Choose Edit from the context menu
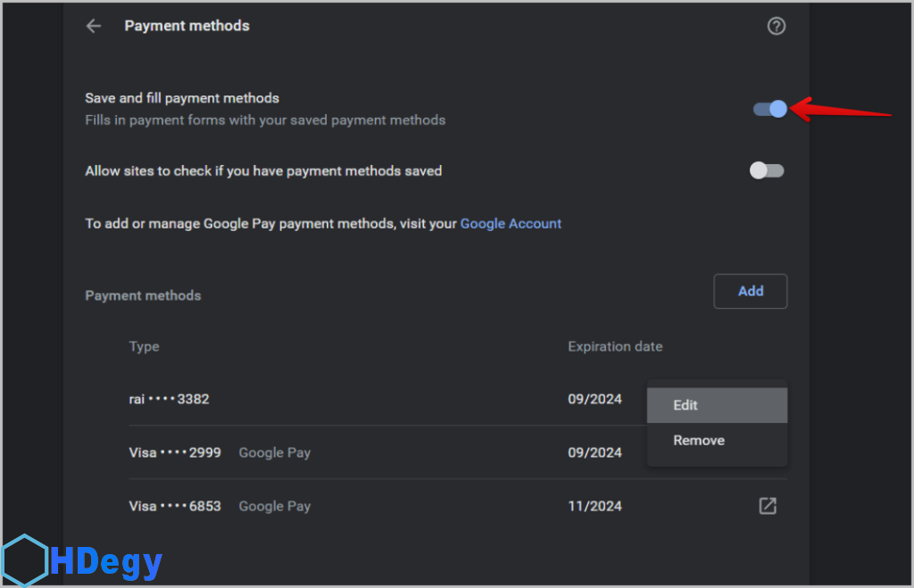This screenshot has height=588, width=914. [685, 405]
